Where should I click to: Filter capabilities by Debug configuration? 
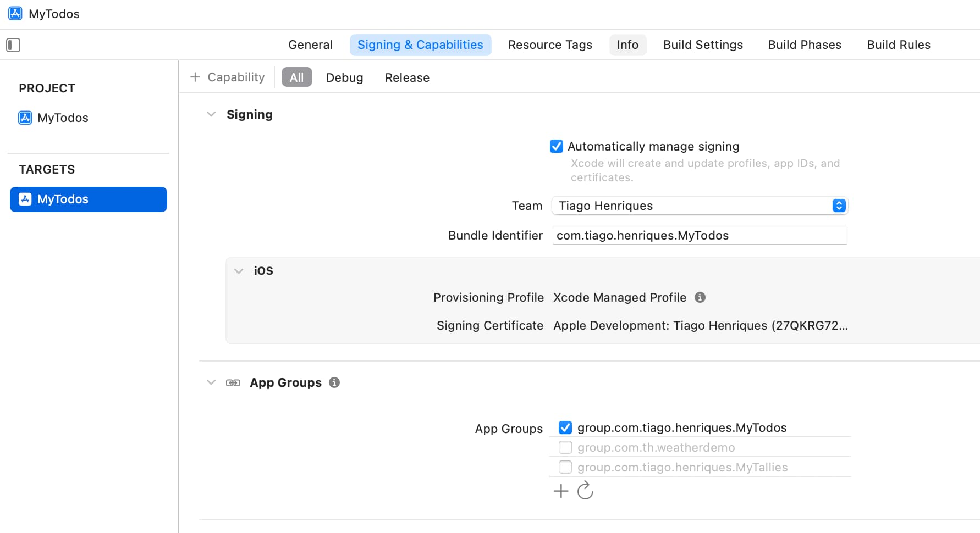pos(344,77)
